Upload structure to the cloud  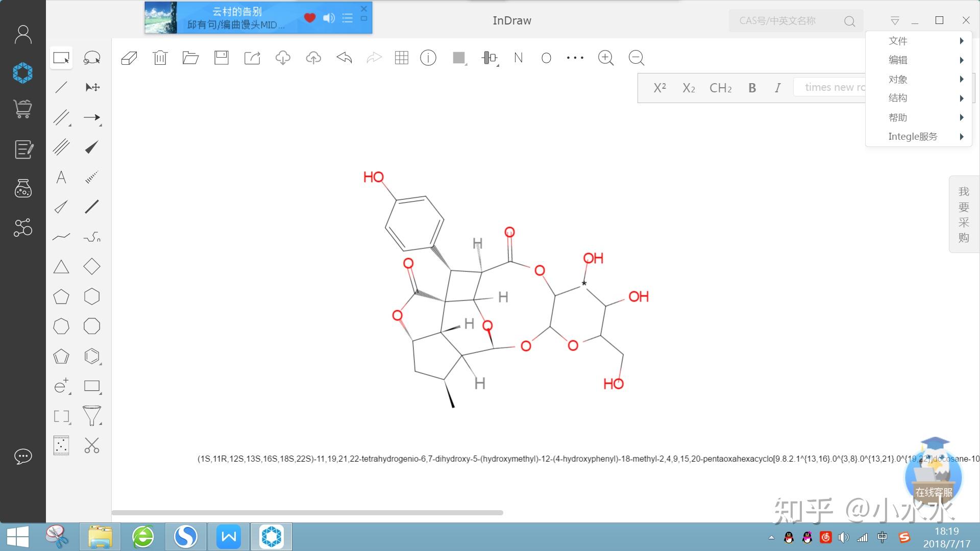(x=313, y=58)
